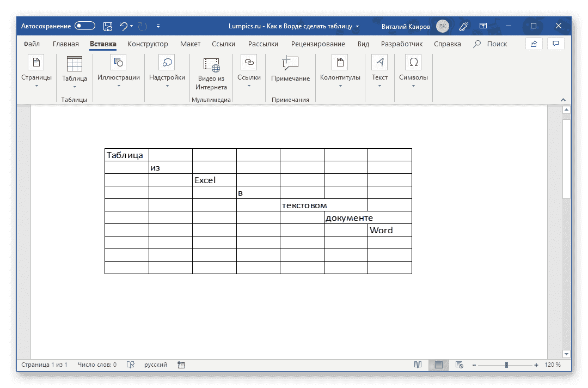Viewport: 588px width, 388px height.
Task: Open the Макет ribbon tab
Action: [x=190, y=44]
